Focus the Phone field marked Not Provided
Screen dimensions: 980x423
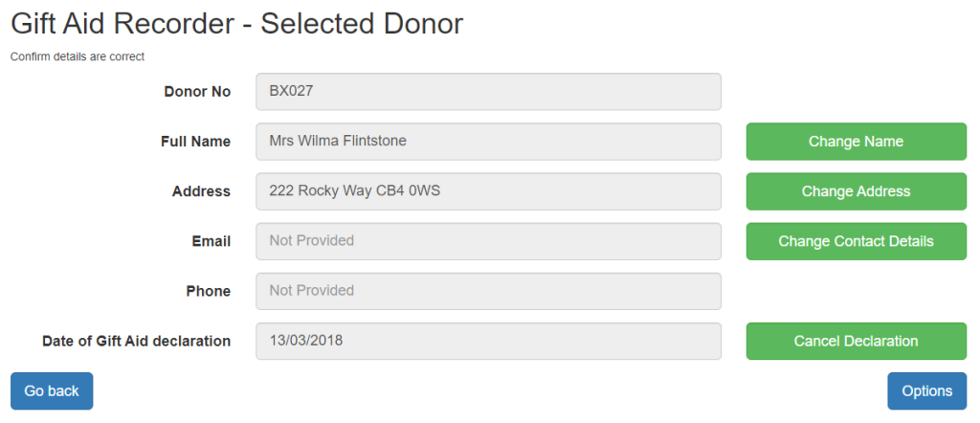488,291
